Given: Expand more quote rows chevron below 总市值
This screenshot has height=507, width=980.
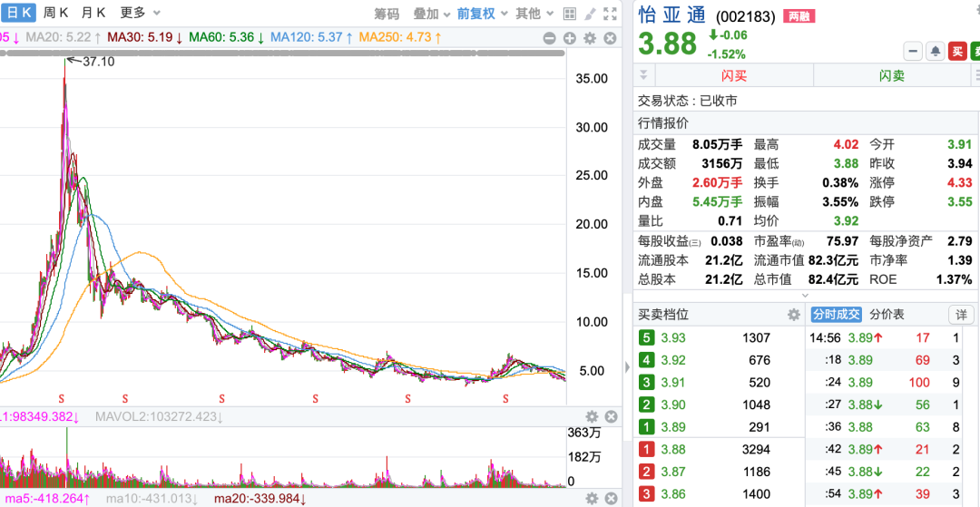Looking at the screenshot, I should 805,295.
